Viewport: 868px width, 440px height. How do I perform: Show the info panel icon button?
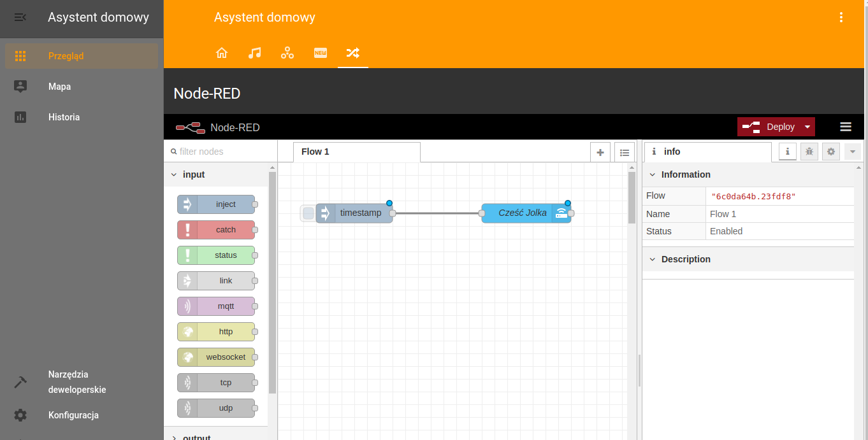[788, 152]
